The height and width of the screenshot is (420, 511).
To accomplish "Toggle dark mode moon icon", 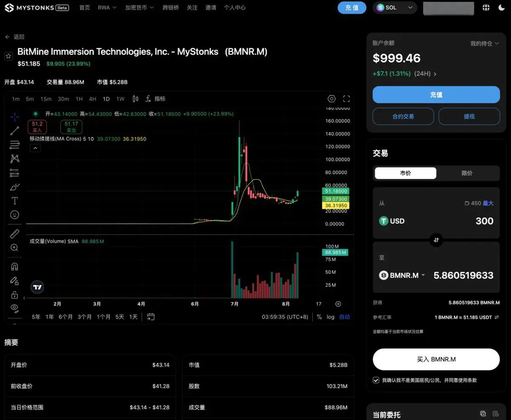I will [501, 8].
